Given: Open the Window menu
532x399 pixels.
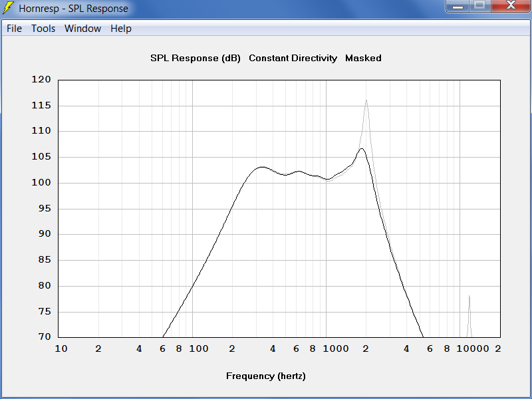Looking at the screenshot, I should (82, 29).
